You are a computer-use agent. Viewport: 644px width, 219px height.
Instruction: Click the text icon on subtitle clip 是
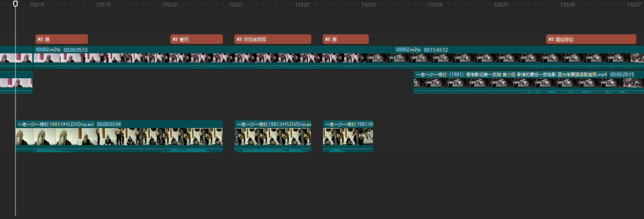click(x=327, y=39)
